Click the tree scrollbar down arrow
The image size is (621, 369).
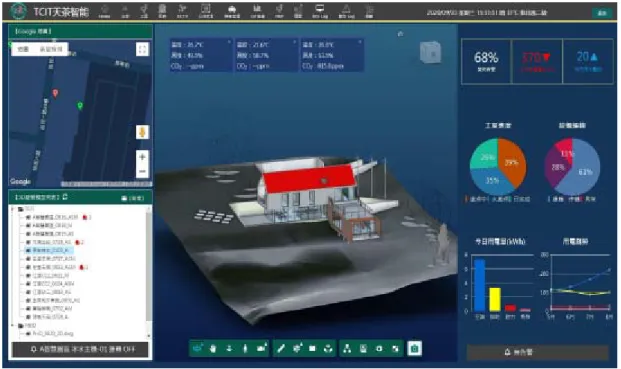click(x=149, y=336)
